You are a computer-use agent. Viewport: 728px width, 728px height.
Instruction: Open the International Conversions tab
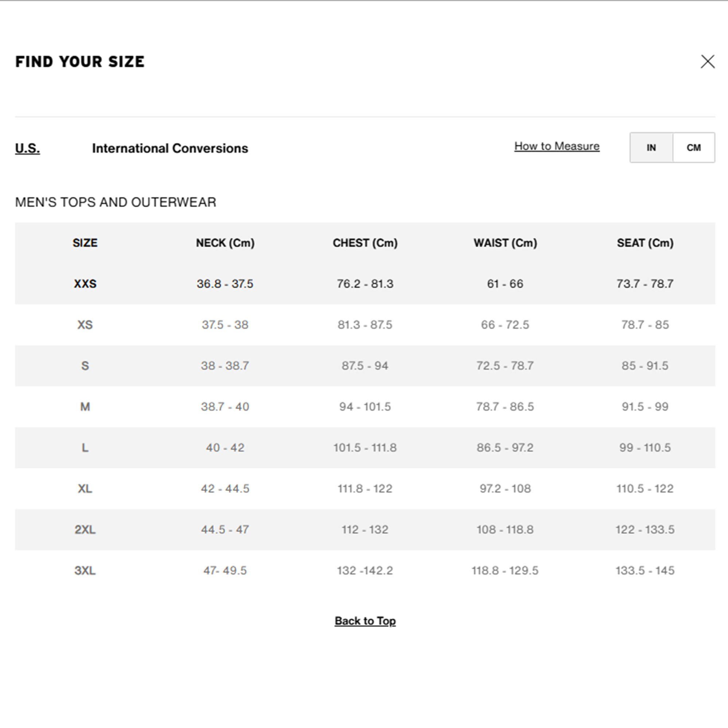170,148
